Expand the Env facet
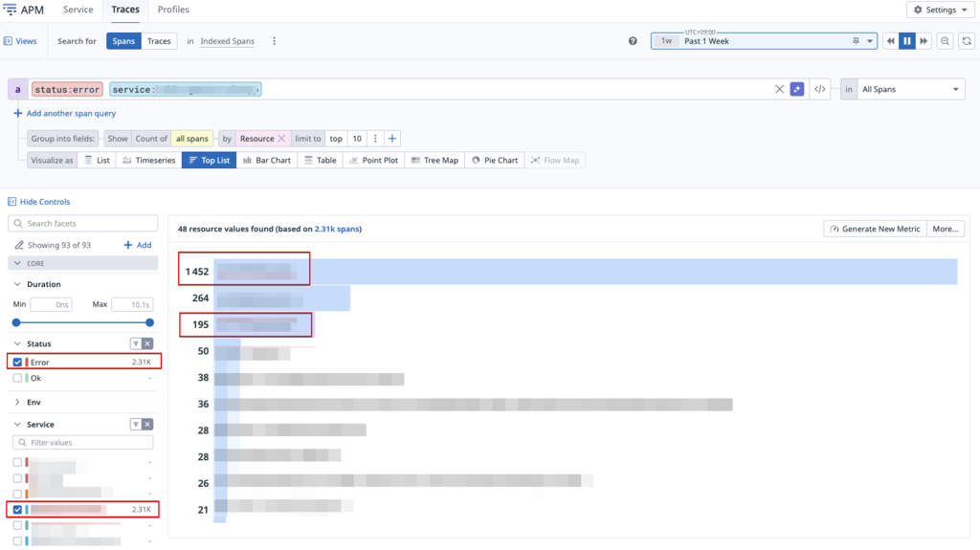This screenshot has height=550, width=980. click(x=17, y=403)
